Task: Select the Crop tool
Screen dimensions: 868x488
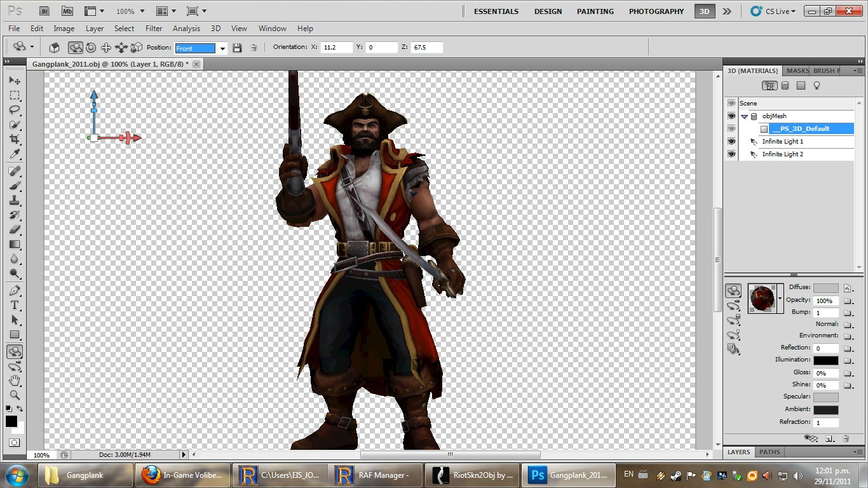Action: [x=15, y=139]
